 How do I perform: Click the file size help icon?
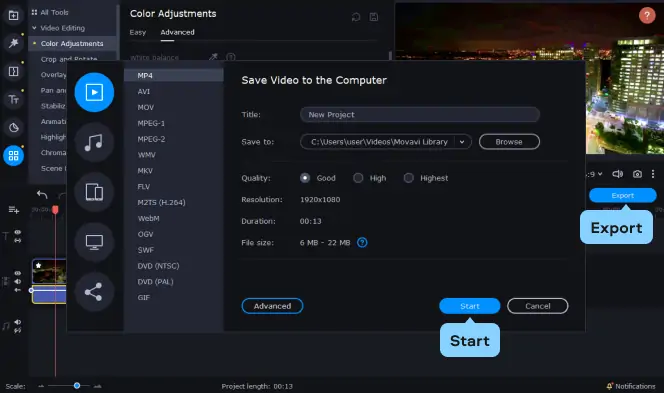362,243
